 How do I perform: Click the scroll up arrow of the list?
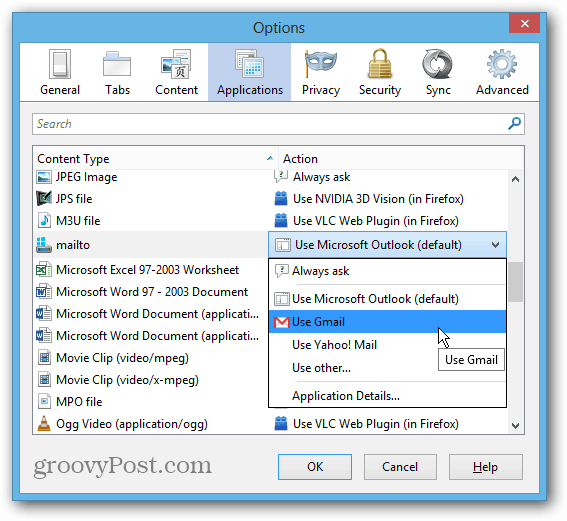[x=516, y=179]
